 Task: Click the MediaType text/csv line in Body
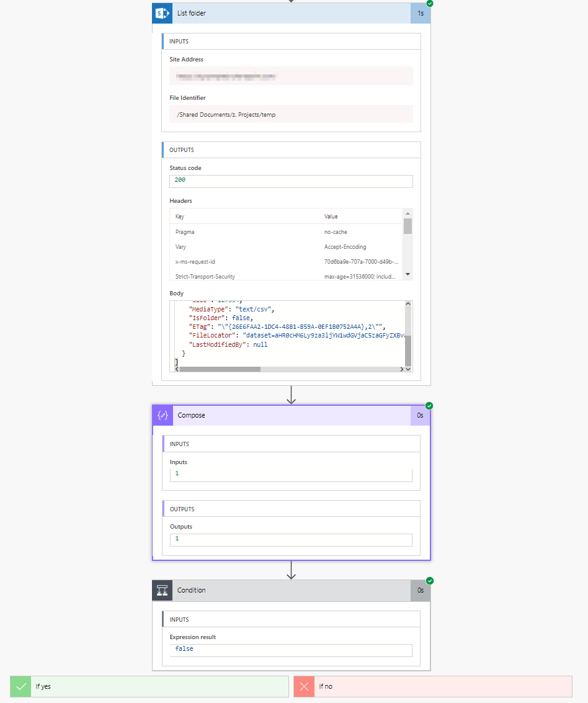(232, 310)
